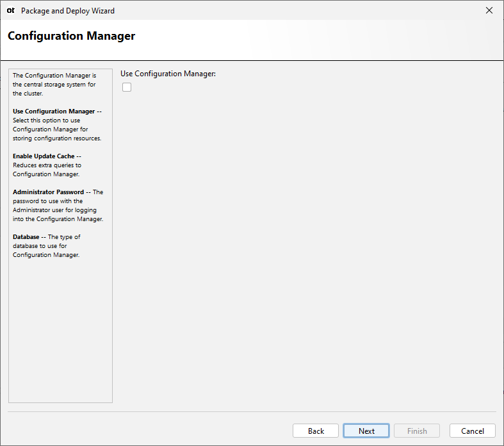504x446 pixels.
Task: Click the "Use Configuration Manager:" field label
Action: click(168, 74)
